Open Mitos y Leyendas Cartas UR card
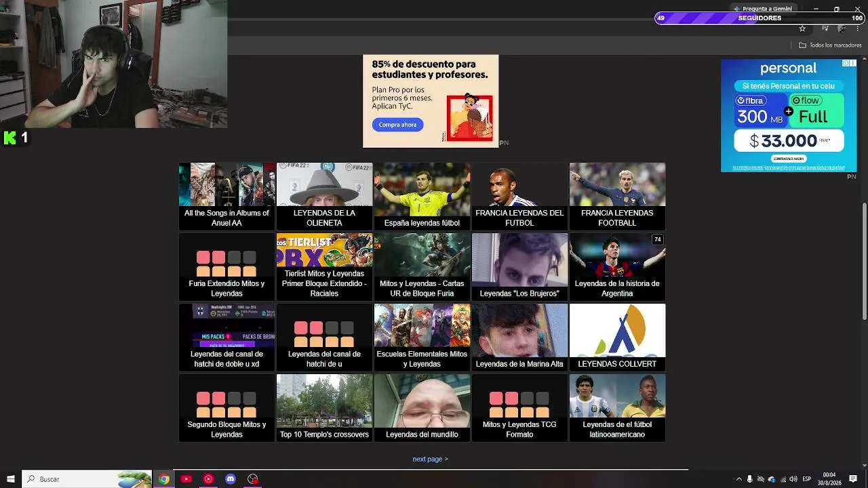 point(422,266)
